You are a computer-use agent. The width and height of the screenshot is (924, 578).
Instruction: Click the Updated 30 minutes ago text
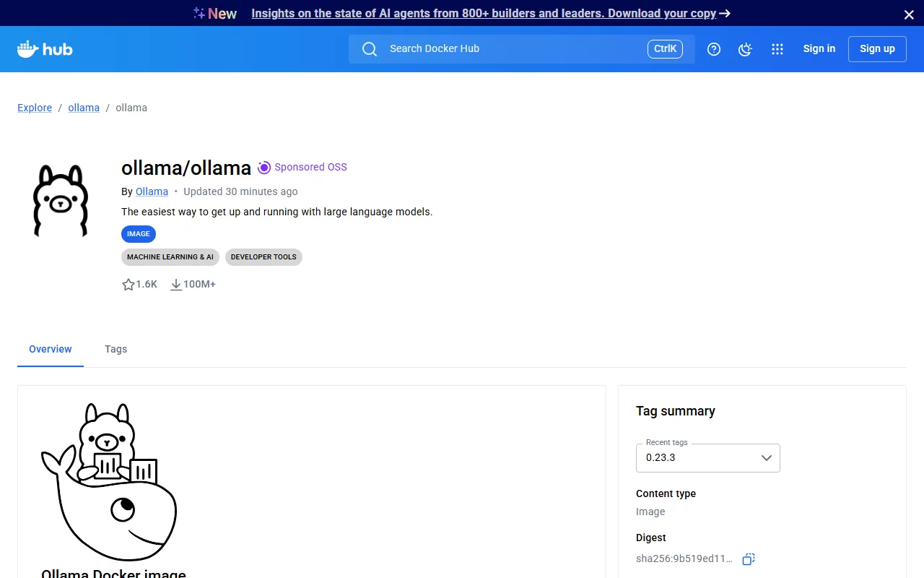(x=240, y=191)
